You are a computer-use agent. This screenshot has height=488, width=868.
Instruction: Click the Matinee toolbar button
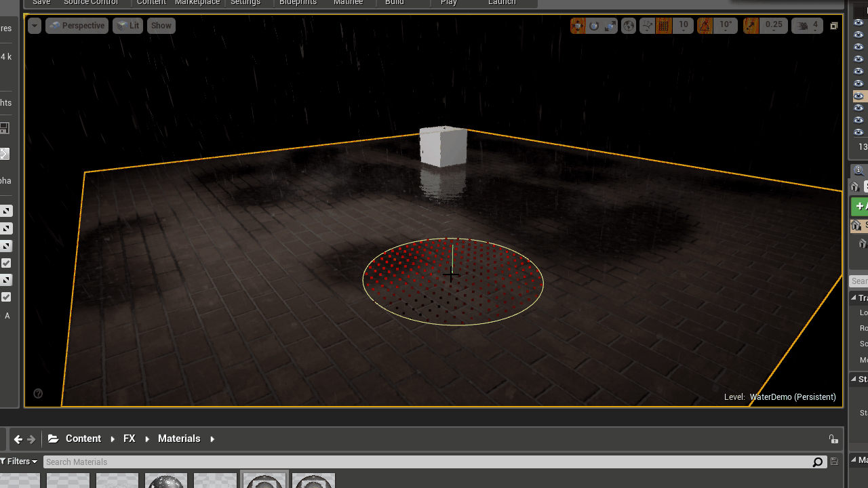[348, 3]
